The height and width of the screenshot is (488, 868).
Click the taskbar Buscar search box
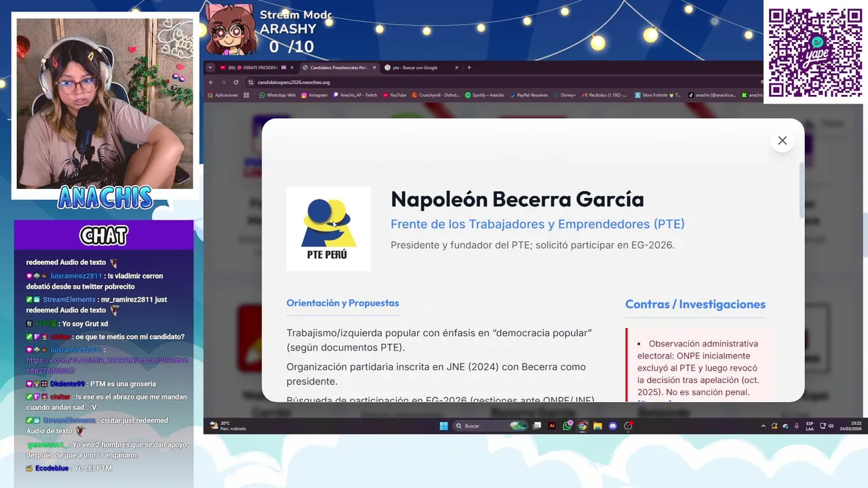click(x=490, y=426)
